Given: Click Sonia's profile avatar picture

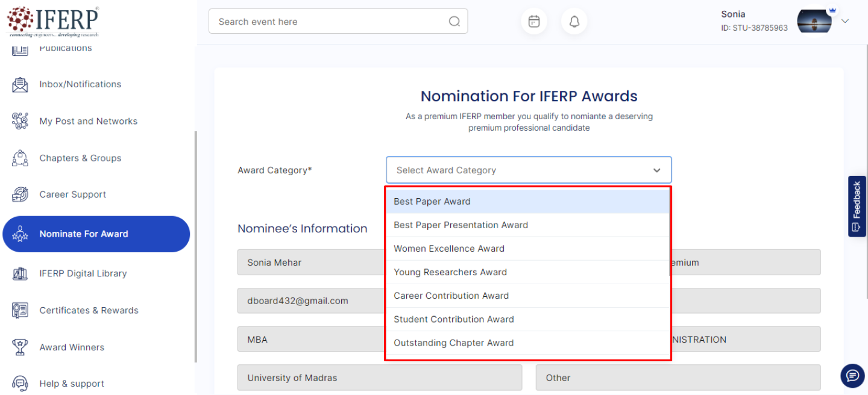Looking at the screenshot, I should point(814,21).
